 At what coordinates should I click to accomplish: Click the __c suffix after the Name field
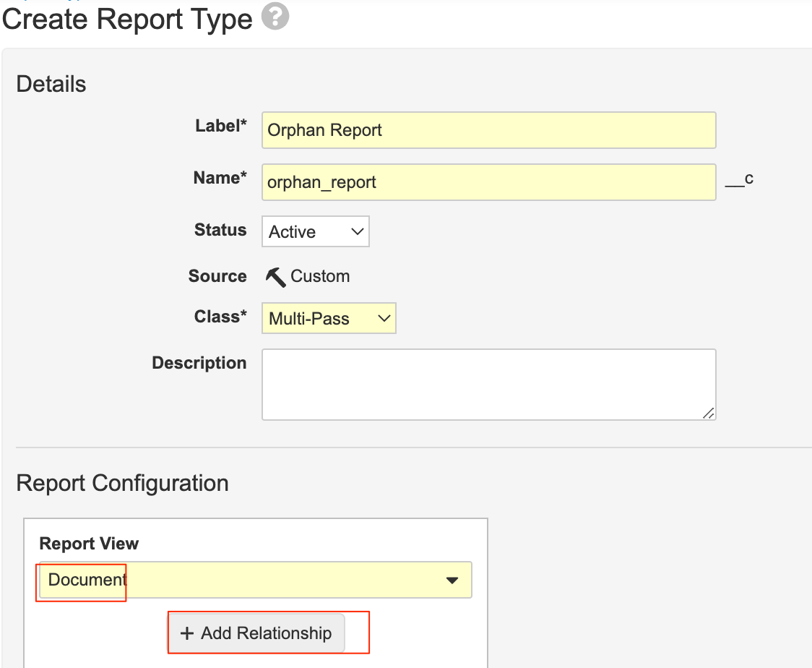(739, 179)
